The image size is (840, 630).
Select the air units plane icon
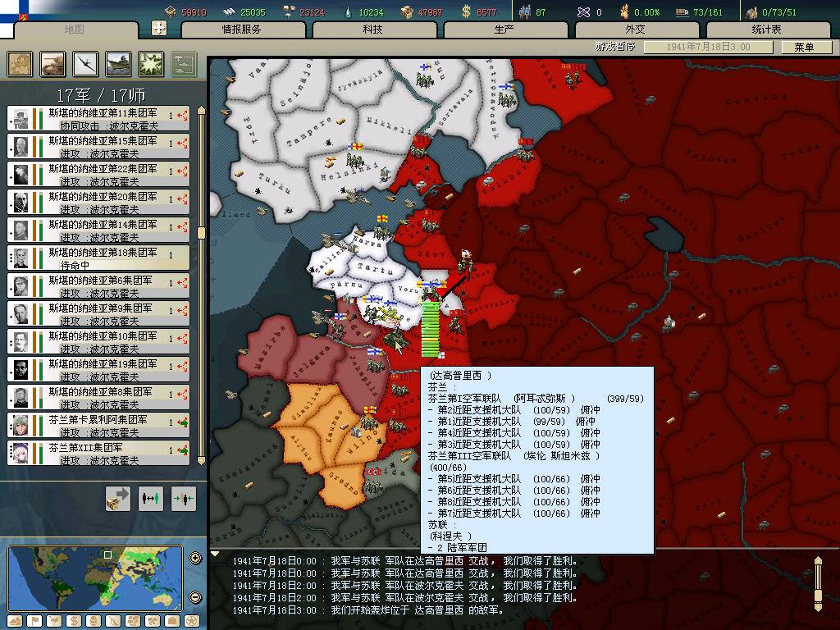pos(85,64)
